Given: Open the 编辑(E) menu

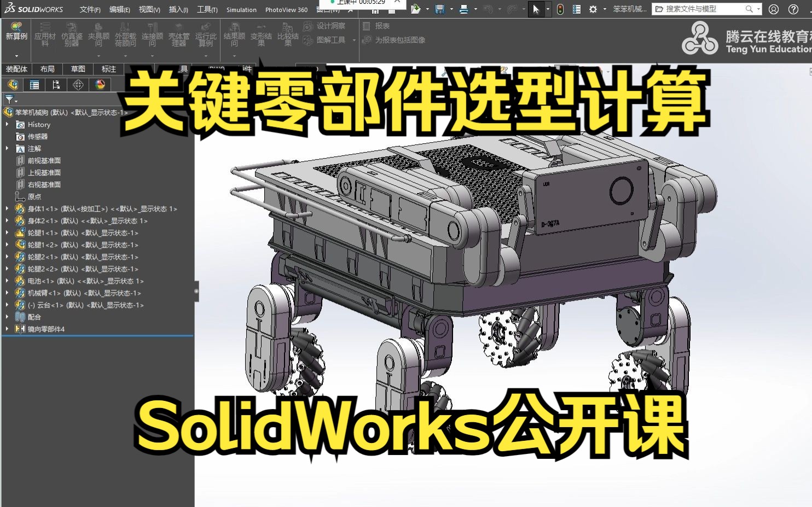Looking at the screenshot, I should (x=119, y=9).
